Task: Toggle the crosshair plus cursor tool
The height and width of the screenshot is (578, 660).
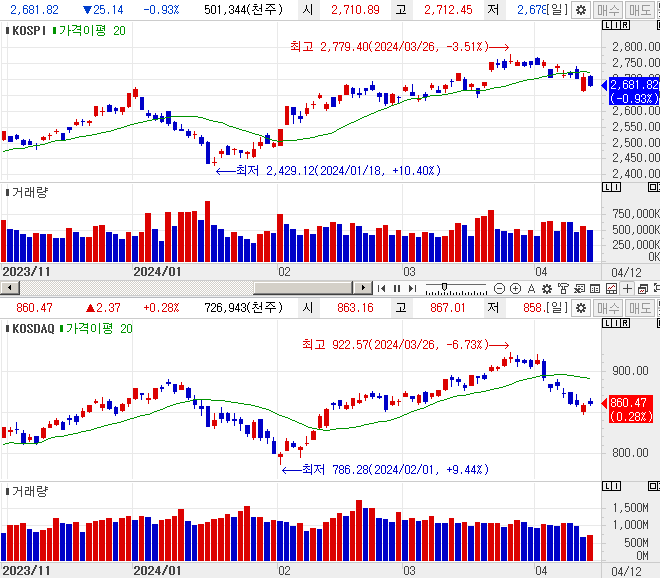Action: 627,288
